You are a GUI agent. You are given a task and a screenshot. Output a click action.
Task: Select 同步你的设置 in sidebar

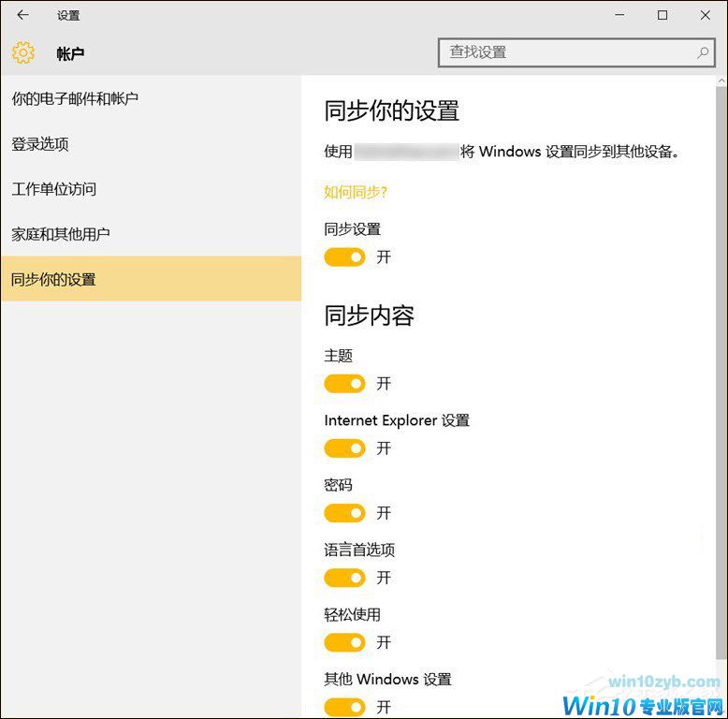(x=151, y=279)
